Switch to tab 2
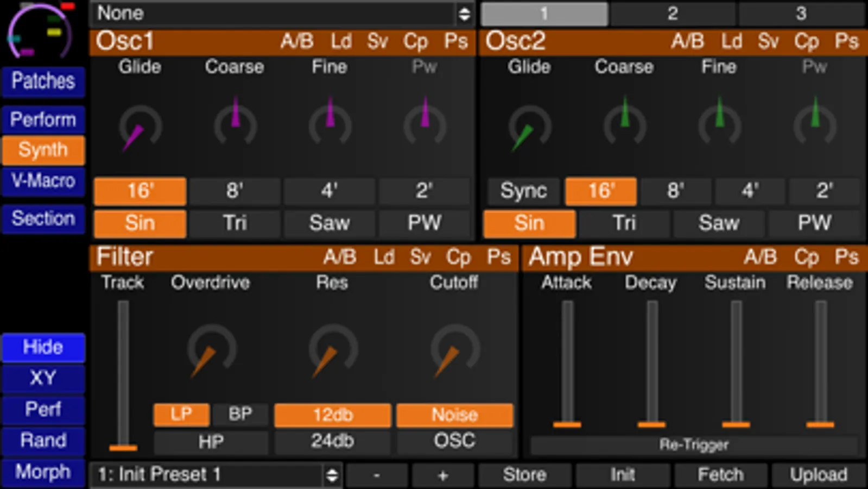868x489 pixels. (673, 14)
